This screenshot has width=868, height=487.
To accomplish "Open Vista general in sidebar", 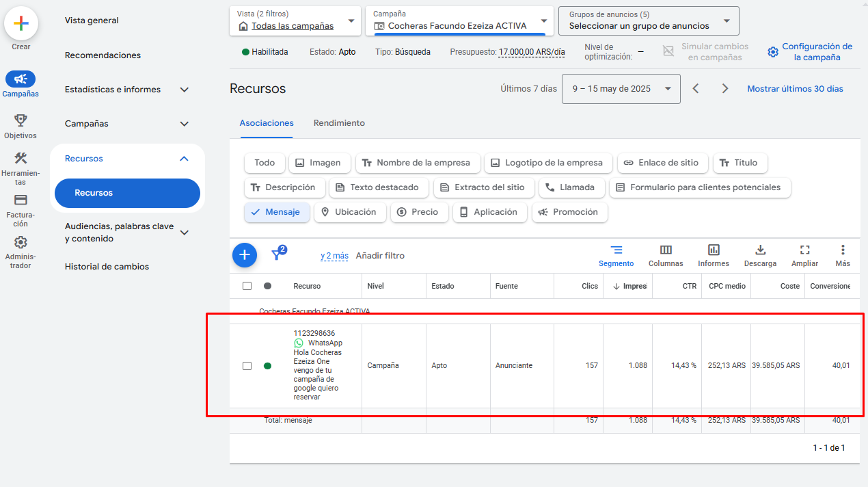I will (92, 21).
